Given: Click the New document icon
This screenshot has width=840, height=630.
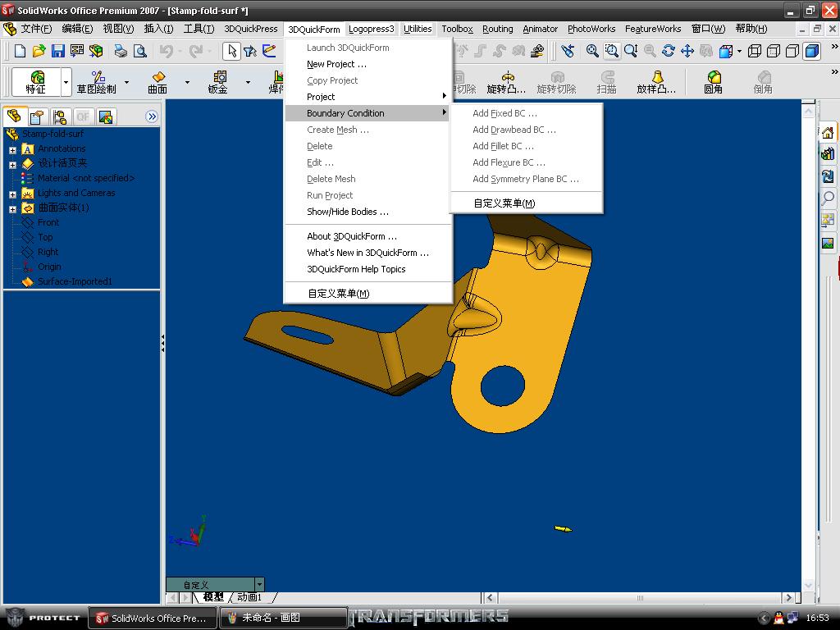Looking at the screenshot, I should (x=20, y=51).
